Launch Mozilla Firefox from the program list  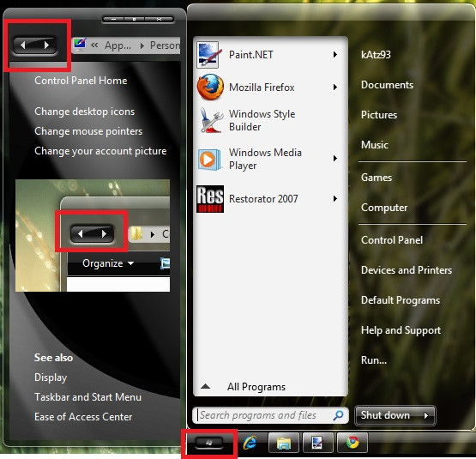267,88
